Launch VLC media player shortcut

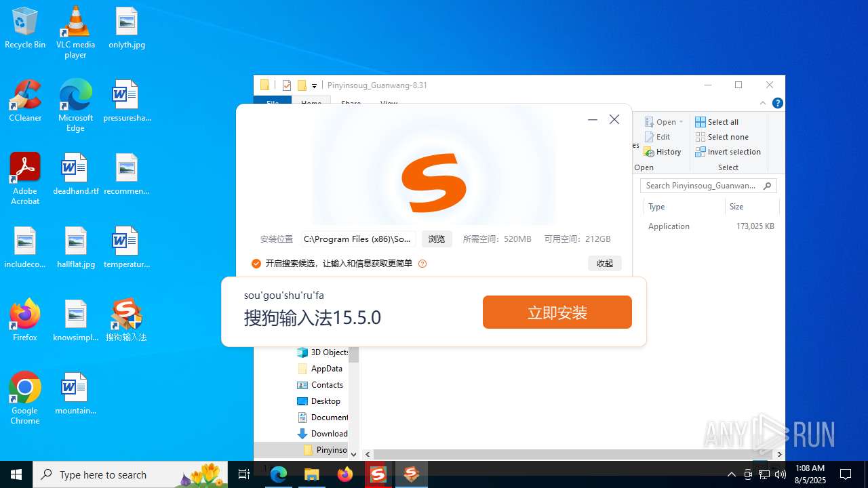click(x=75, y=33)
